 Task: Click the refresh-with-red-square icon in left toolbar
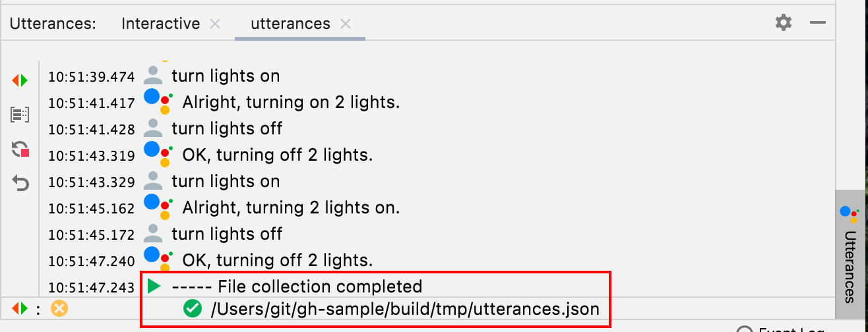20,150
